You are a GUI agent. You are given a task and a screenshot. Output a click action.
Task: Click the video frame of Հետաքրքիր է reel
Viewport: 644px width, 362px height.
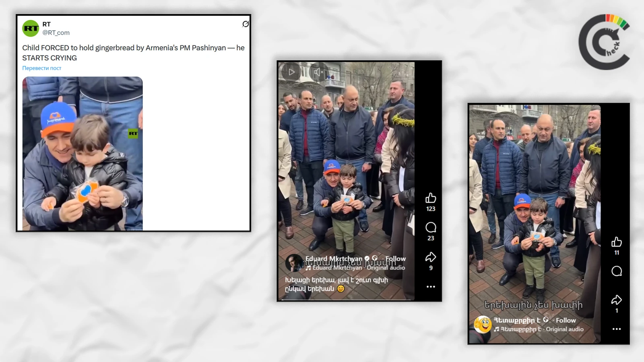pos(535,224)
